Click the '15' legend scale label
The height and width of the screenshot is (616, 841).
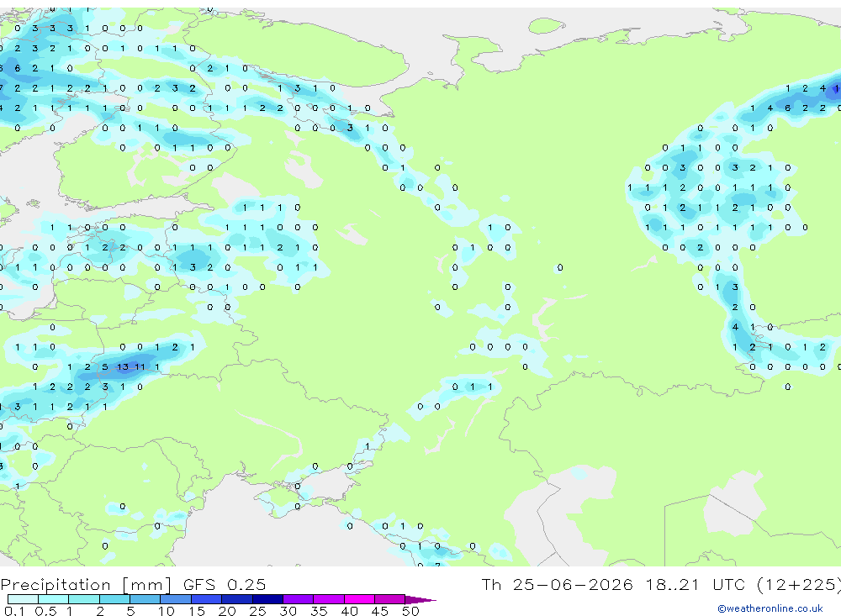coord(196,611)
